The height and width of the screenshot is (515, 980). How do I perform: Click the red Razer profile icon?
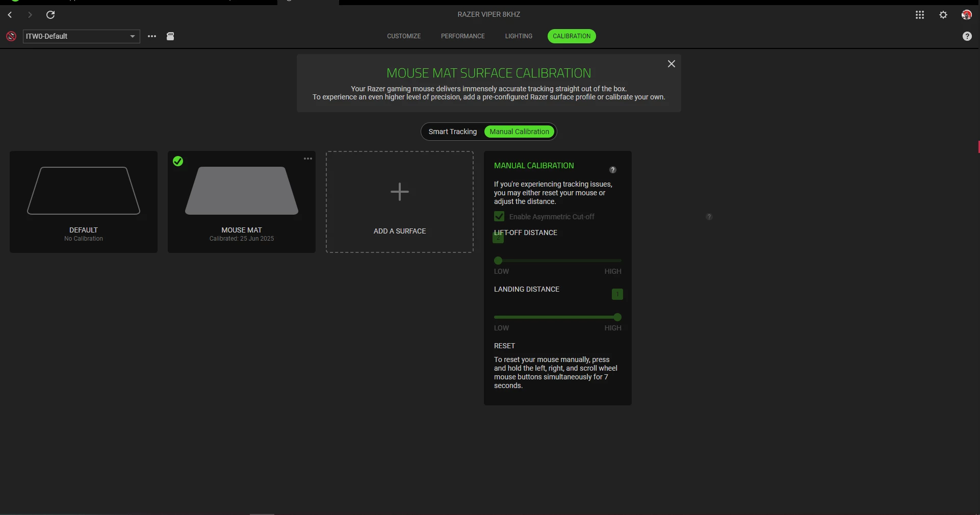coord(11,36)
